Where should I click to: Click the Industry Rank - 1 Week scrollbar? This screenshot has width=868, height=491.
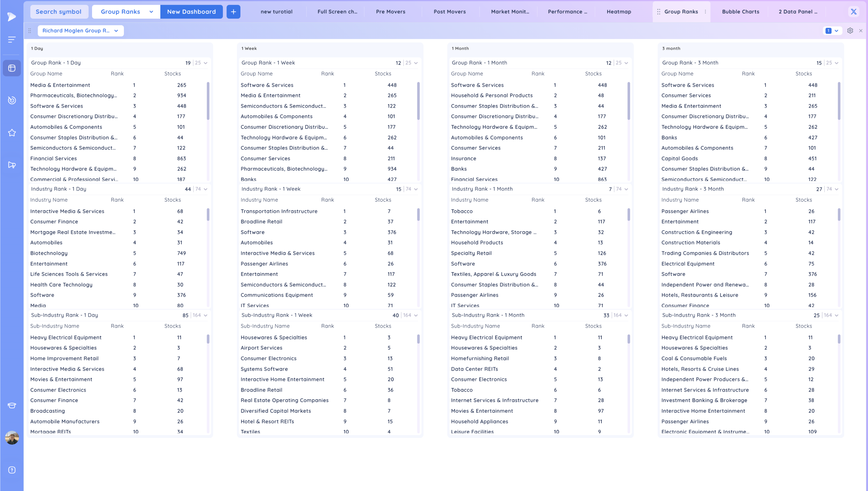[x=418, y=214]
